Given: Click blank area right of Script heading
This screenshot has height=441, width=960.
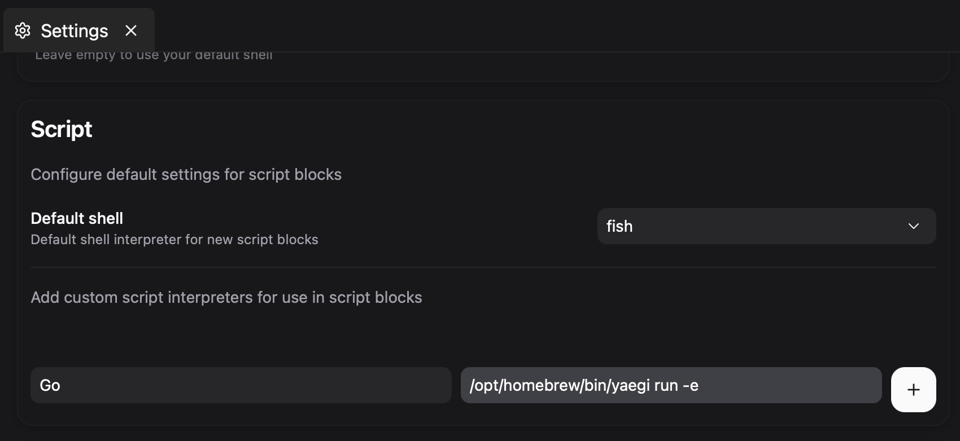Looking at the screenshot, I should click(x=500, y=129).
